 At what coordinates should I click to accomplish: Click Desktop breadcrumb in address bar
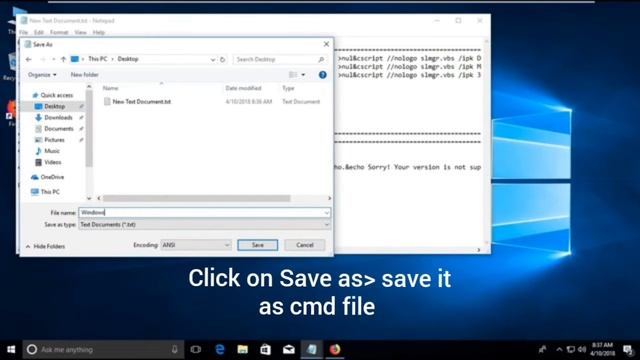click(x=128, y=59)
